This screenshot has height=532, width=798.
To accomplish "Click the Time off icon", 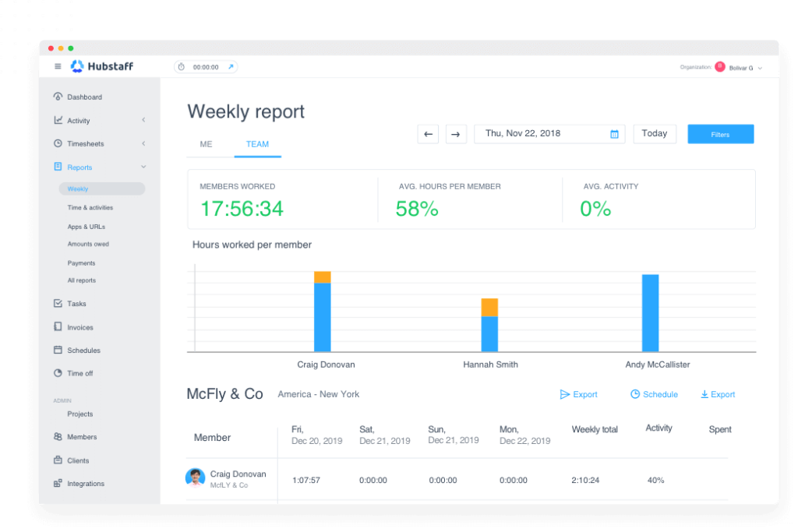I will (58, 373).
